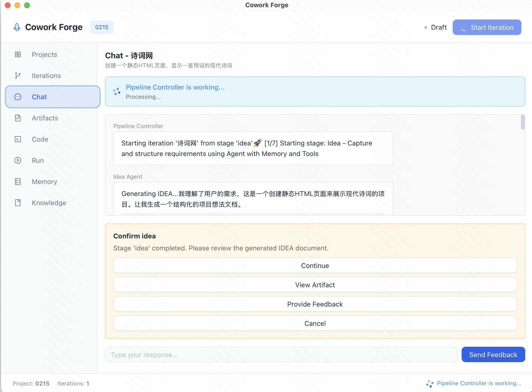Screen dimensions: 532x392
Task: Click the Code terminal icon
Action: coord(18,139)
